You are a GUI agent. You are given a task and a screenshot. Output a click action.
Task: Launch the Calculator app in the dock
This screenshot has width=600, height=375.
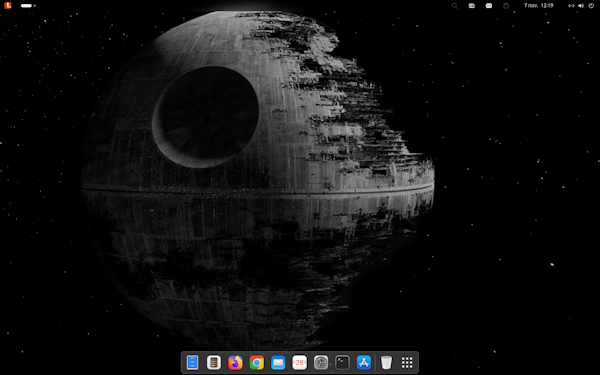[214, 362]
